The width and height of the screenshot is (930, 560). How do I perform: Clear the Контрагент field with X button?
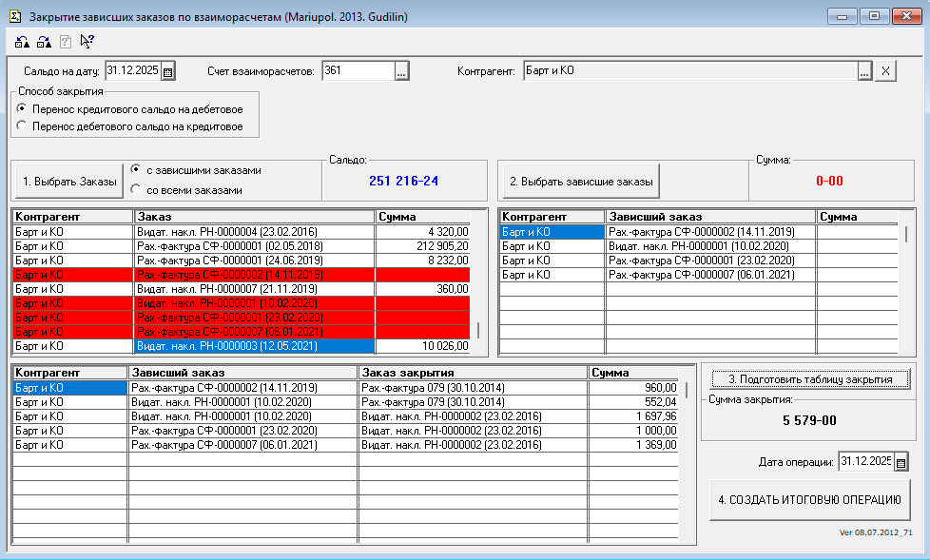tap(884, 71)
